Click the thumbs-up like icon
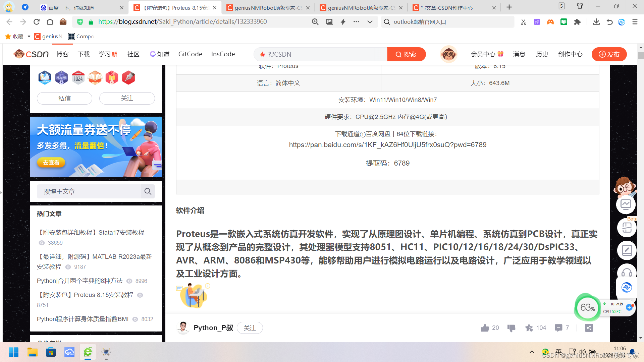 coord(485,328)
